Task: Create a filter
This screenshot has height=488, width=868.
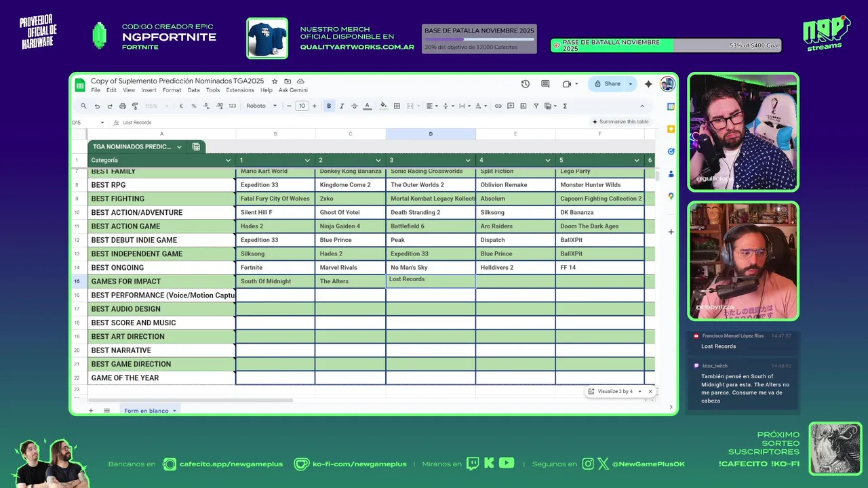Action: 536,106
